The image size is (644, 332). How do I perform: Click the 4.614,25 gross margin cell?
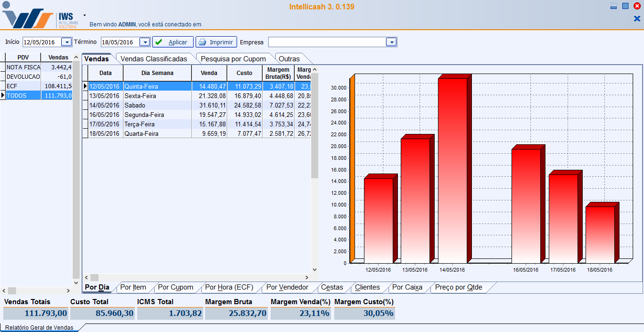pos(278,115)
